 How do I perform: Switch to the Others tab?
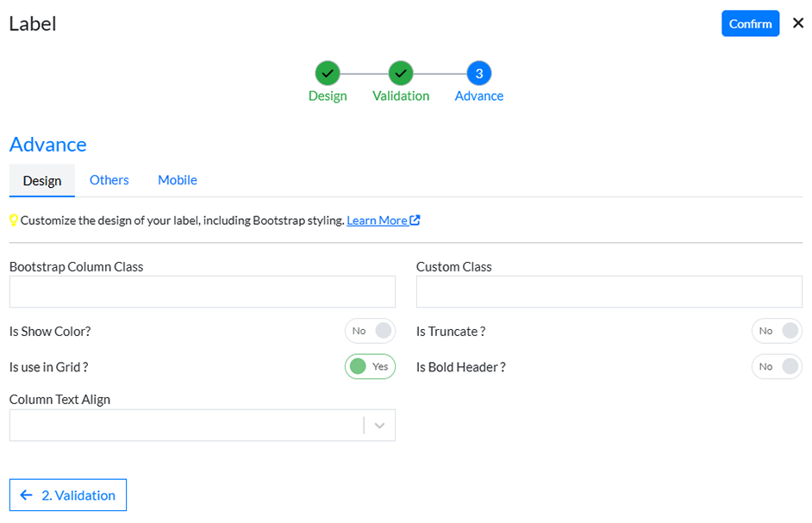tap(109, 180)
